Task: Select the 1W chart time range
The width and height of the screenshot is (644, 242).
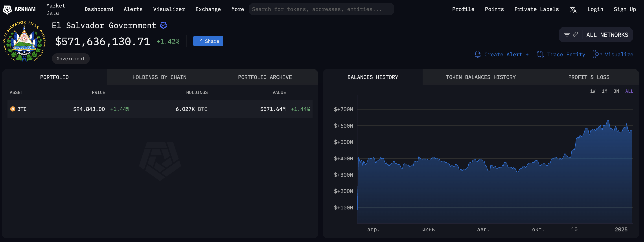Action: [592, 91]
